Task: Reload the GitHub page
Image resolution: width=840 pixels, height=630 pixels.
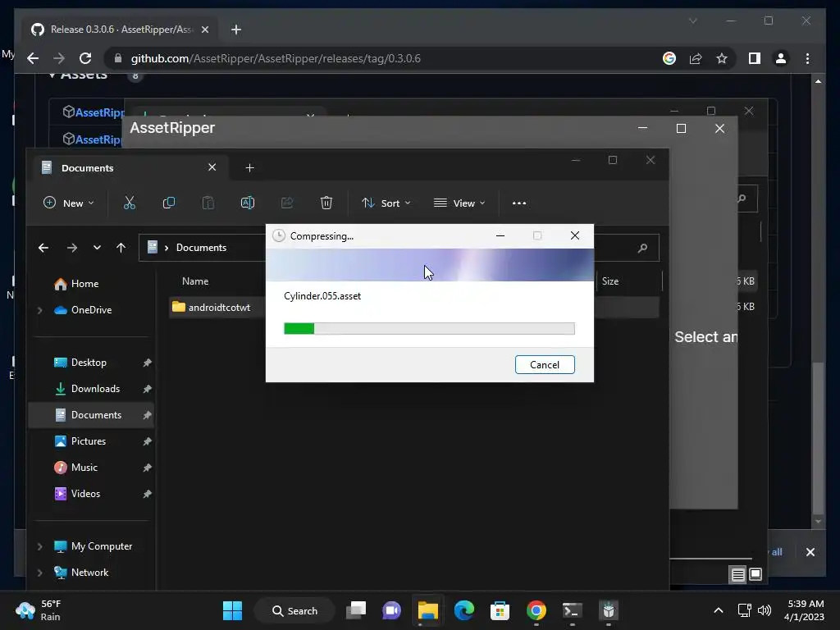Action: tap(85, 58)
